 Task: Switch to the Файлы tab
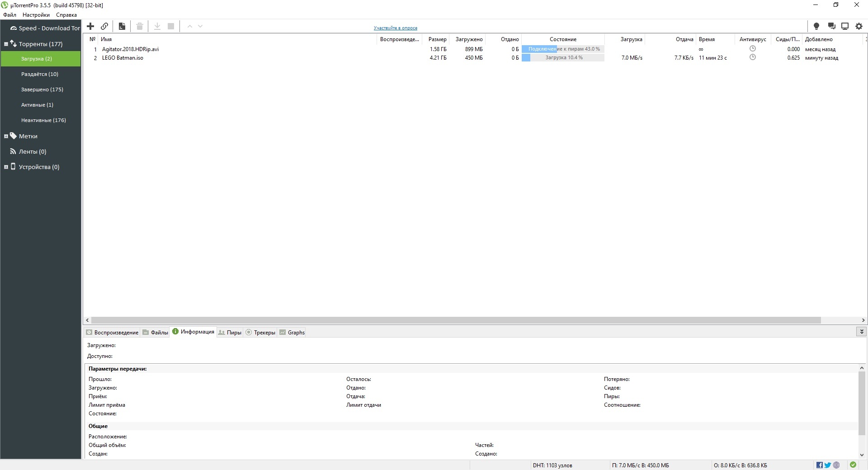click(155, 332)
